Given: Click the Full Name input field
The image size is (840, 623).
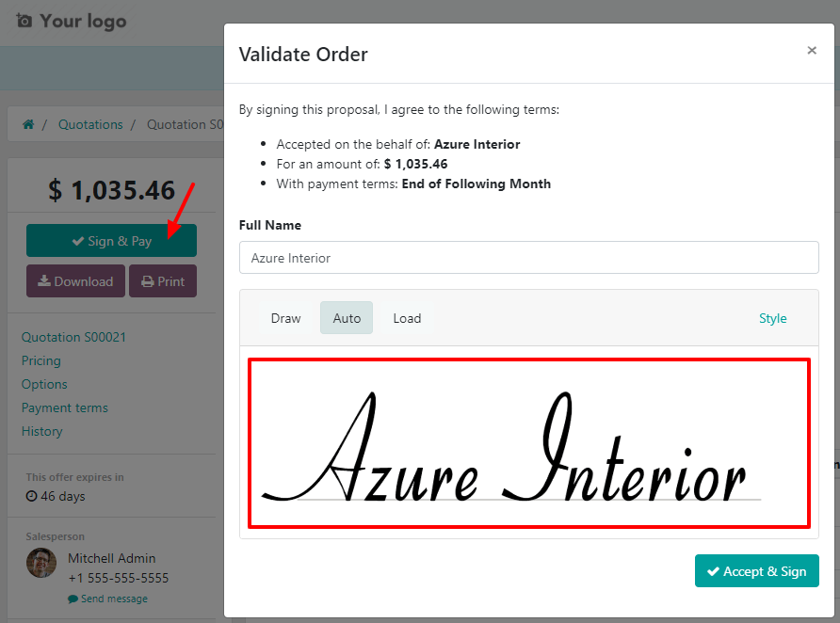Looking at the screenshot, I should click(x=528, y=257).
